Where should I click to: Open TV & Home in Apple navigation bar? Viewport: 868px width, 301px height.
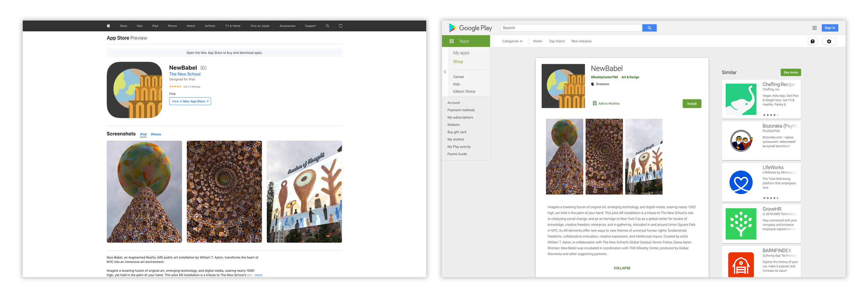click(x=233, y=26)
